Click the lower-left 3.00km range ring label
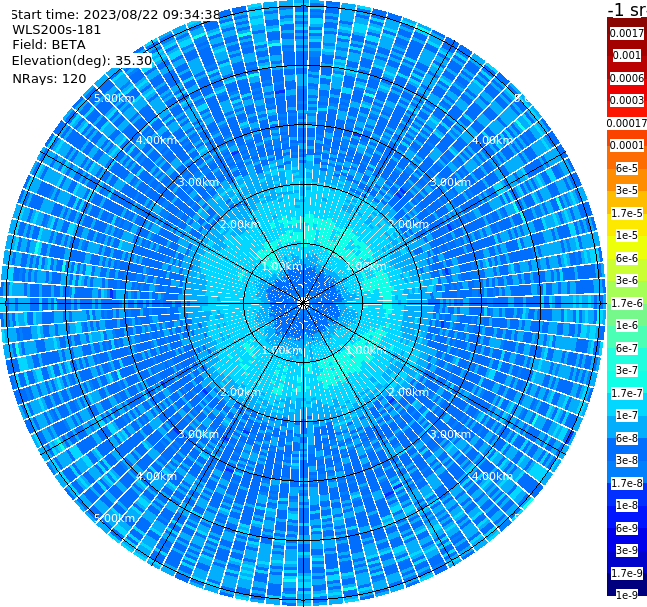647x607 pixels. (x=198, y=434)
